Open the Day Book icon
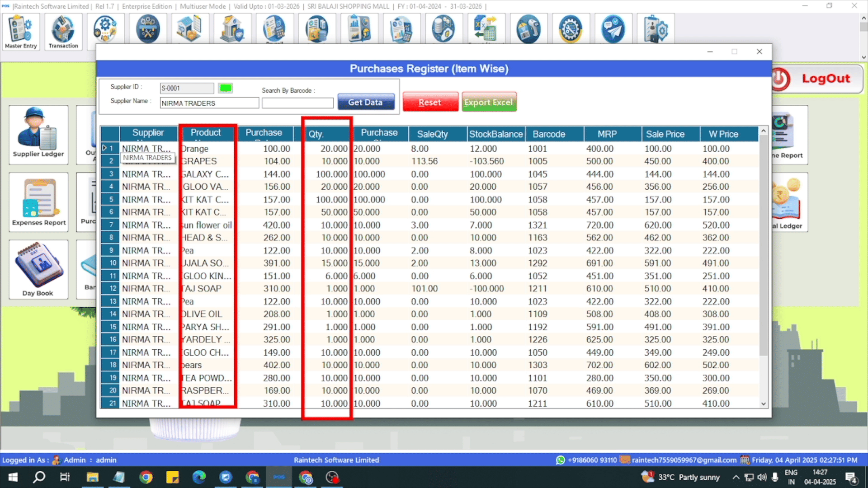Viewport: 868px width, 488px height. (38, 269)
